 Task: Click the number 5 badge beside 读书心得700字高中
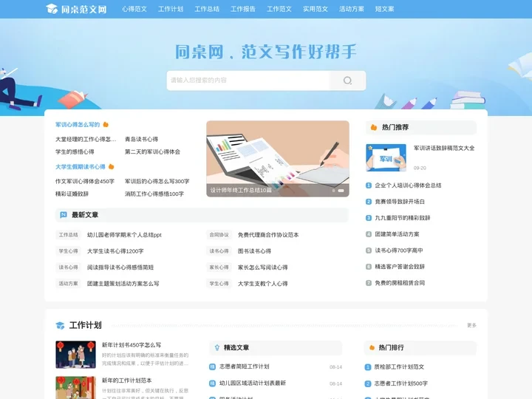[369, 250]
